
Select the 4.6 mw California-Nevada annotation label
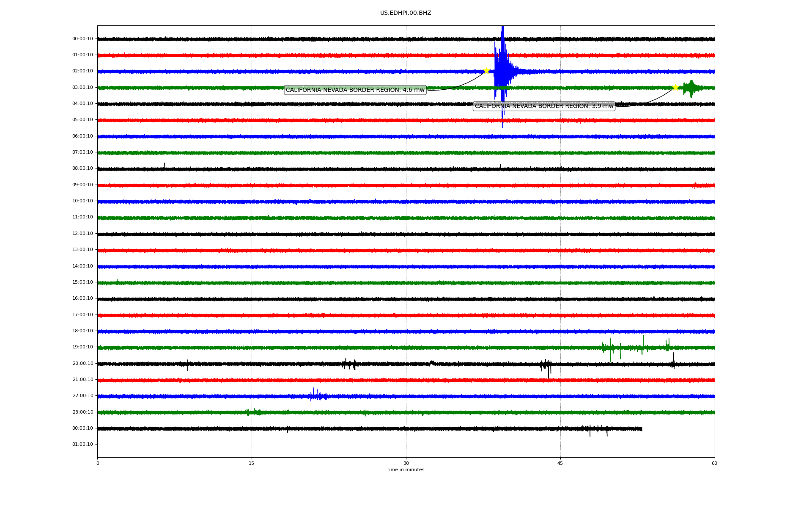(x=355, y=90)
